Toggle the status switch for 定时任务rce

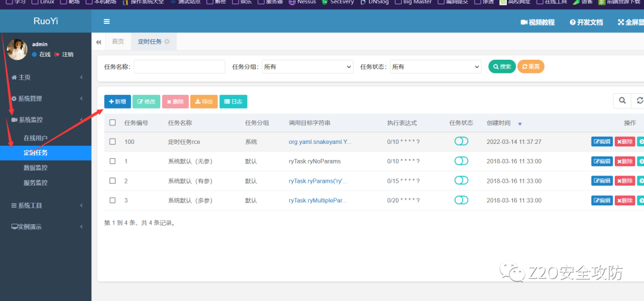point(461,141)
